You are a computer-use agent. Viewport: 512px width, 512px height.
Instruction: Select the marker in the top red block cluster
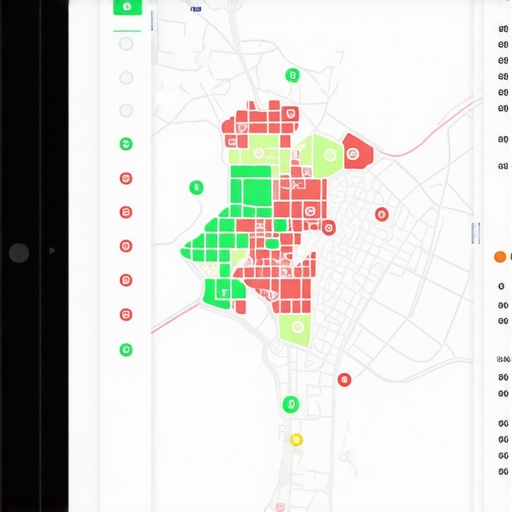tap(290, 114)
